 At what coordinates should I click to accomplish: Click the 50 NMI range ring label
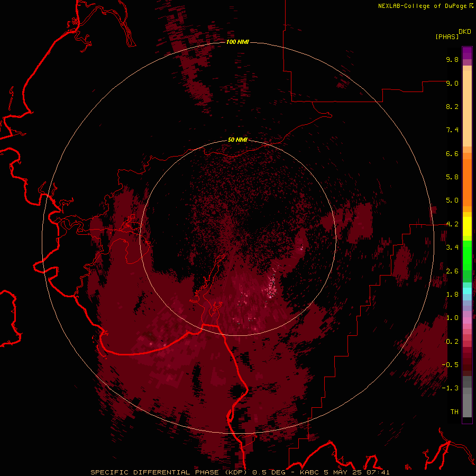click(x=237, y=140)
